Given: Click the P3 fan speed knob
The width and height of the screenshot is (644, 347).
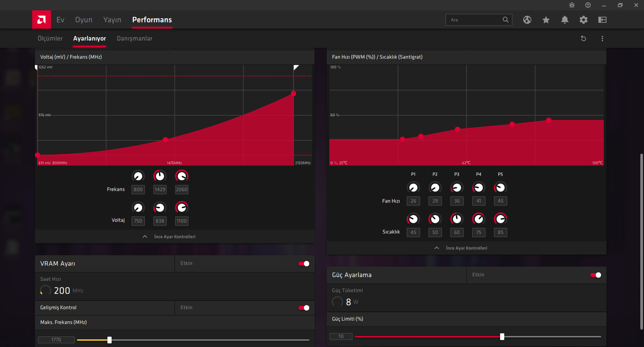Looking at the screenshot, I should click(457, 188).
